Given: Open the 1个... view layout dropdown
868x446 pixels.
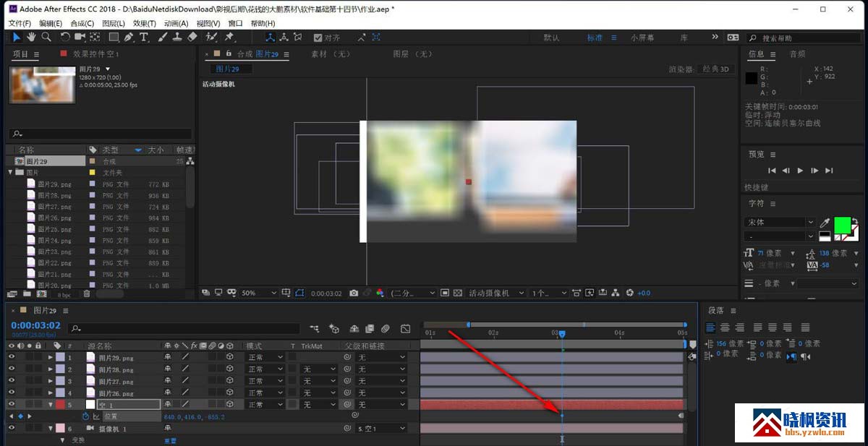Looking at the screenshot, I should pos(550,293).
